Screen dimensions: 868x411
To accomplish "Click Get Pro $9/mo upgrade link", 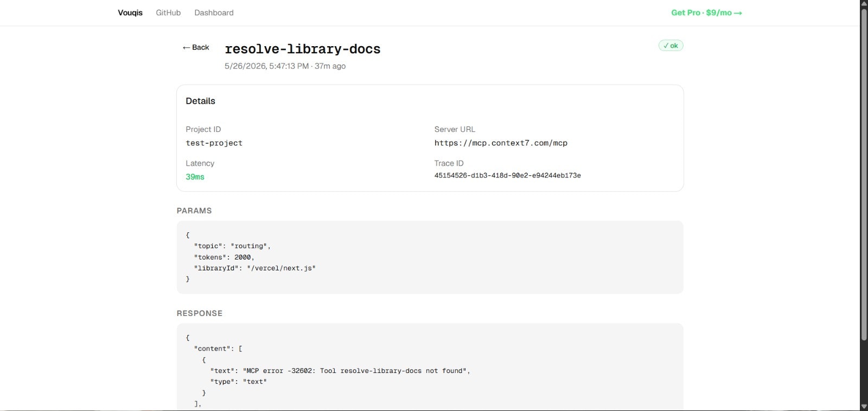I will tap(706, 12).
